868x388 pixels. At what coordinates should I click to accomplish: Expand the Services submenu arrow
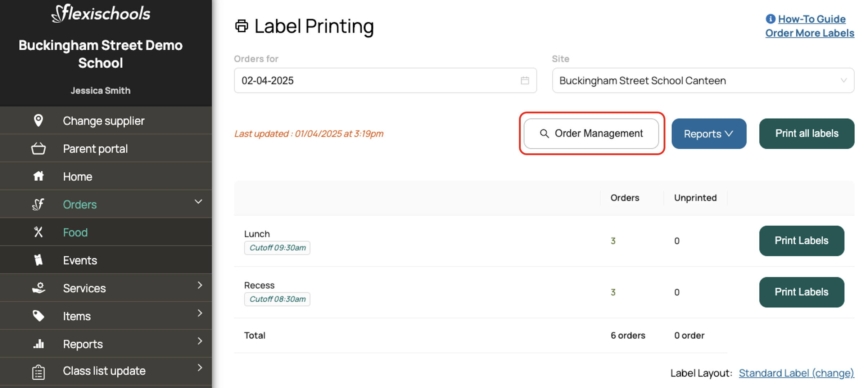coord(200,285)
